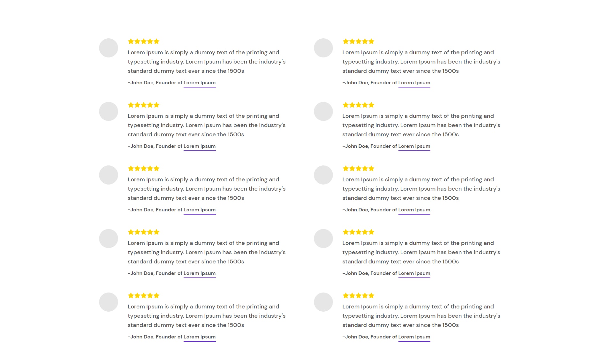Follow the Lorem Ipsum link in second row, right column
This screenshot has height=364, width=613.
click(414, 146)
